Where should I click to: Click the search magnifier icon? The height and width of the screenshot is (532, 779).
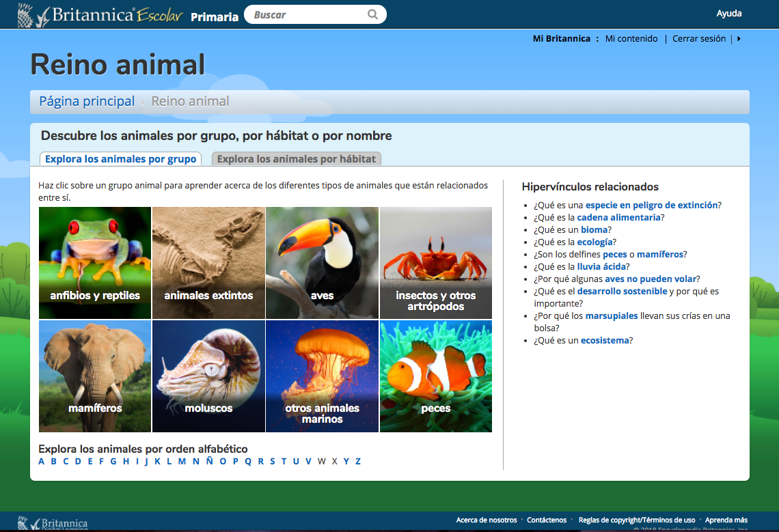(372, 14)
